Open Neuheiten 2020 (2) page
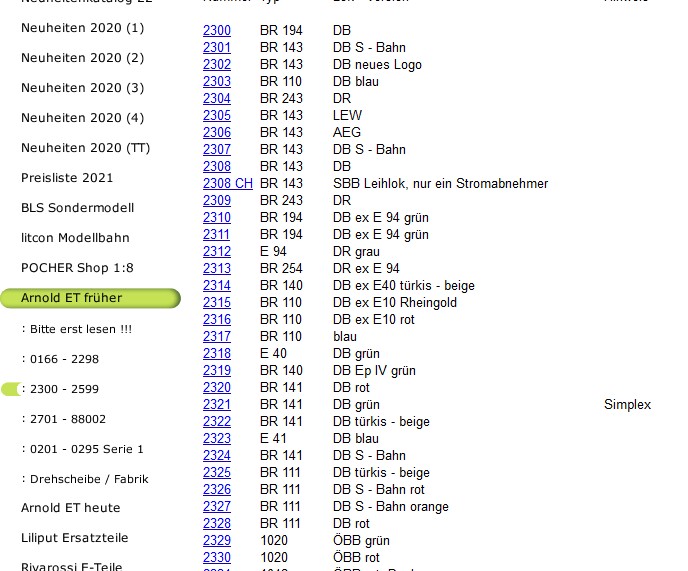Screen dimensions: 688x571 pos(82,58)
